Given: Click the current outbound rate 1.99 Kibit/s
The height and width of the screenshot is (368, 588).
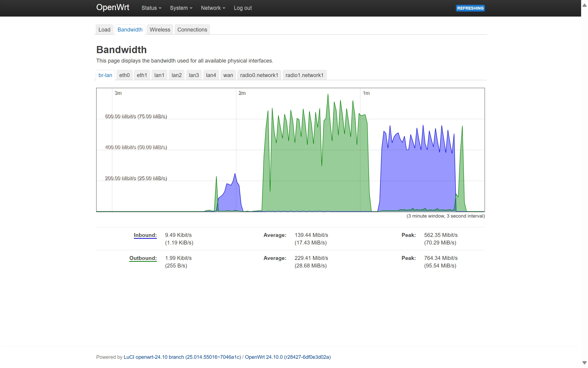Looking at the screenshot, I should (x=178, y=258).
